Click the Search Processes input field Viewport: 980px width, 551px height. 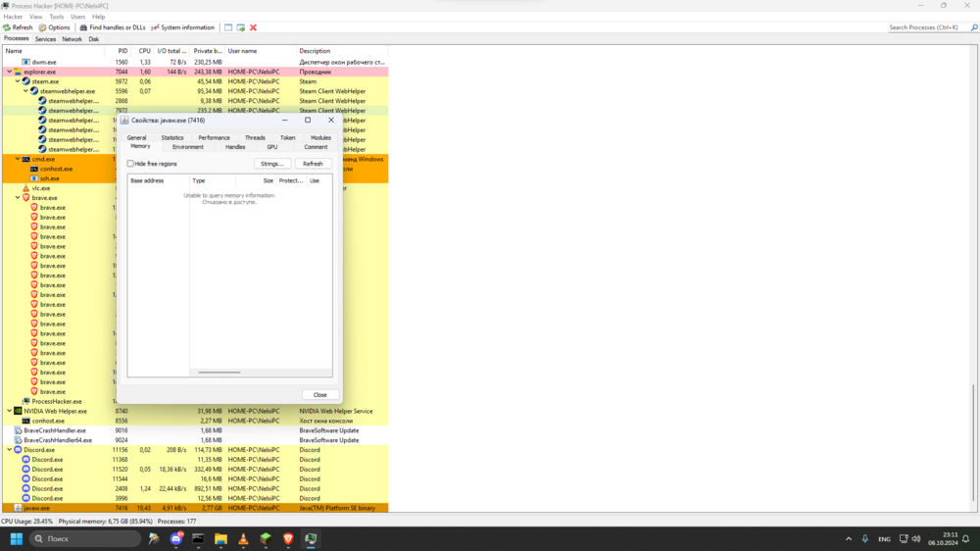tap(927, 27)
